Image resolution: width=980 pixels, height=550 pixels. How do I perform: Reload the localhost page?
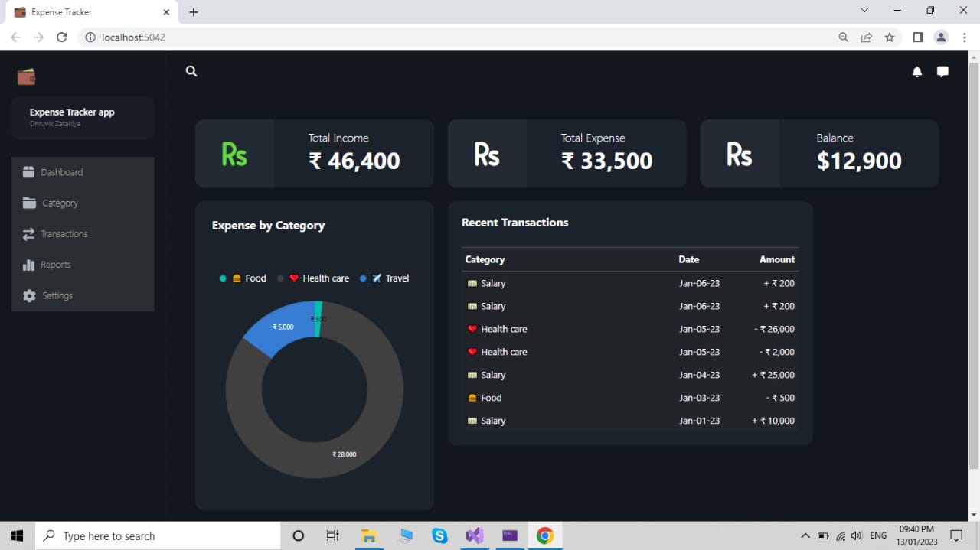(x=61, y=37)
